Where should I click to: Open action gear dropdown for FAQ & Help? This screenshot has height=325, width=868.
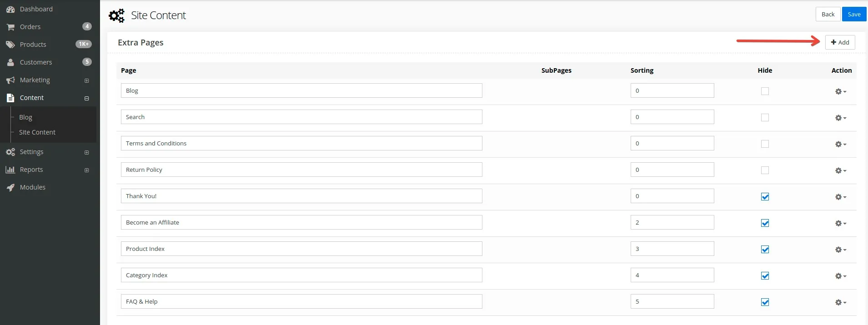click(840, 302)
